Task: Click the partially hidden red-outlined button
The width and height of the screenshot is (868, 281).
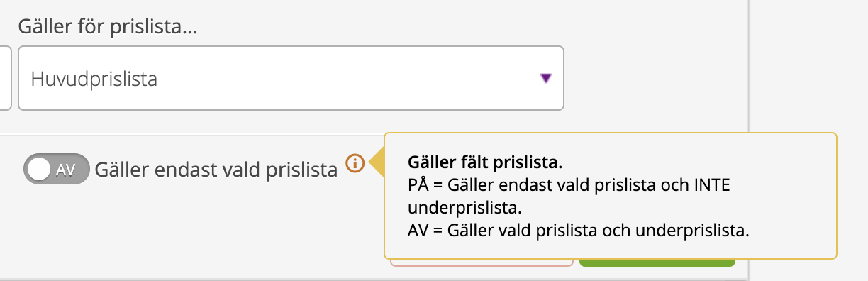Action: pos(482,263)
